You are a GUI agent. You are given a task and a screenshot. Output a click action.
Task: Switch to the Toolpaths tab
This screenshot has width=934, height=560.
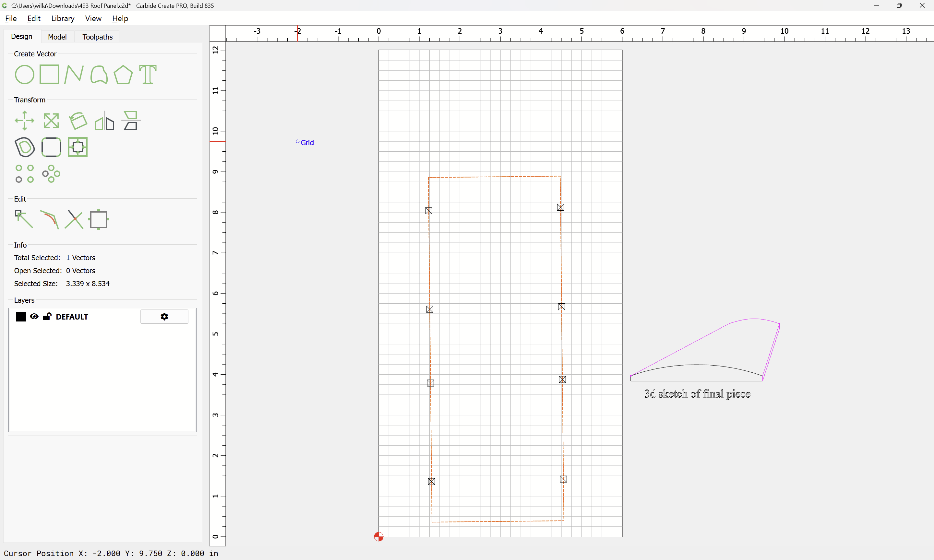97,37
